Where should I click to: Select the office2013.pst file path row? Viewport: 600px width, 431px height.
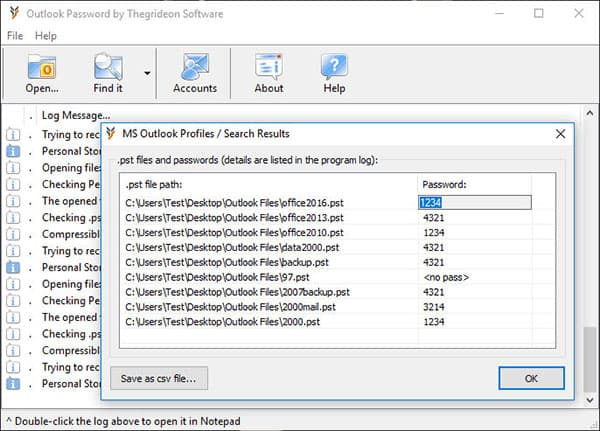point(234,218)
